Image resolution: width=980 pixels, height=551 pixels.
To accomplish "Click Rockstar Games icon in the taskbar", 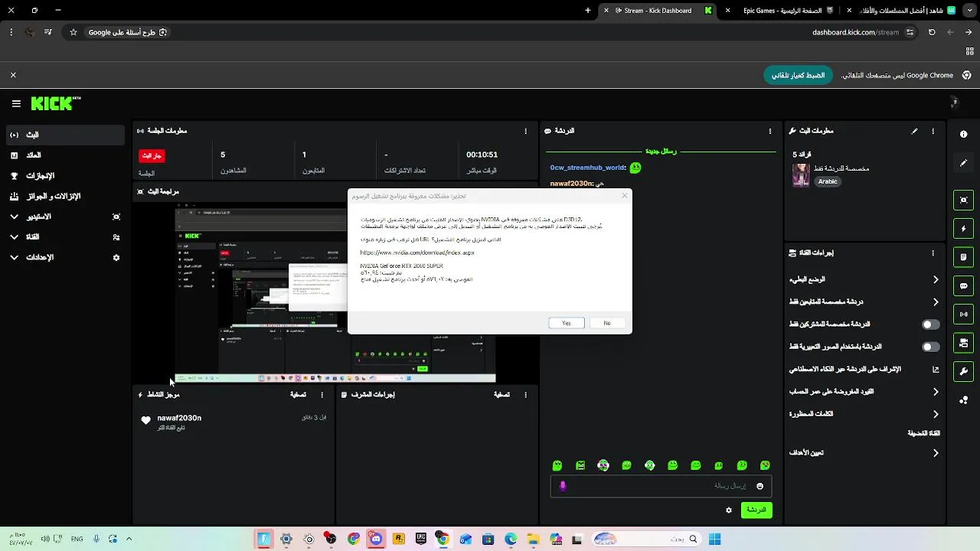I will click(x=398, y=539).
